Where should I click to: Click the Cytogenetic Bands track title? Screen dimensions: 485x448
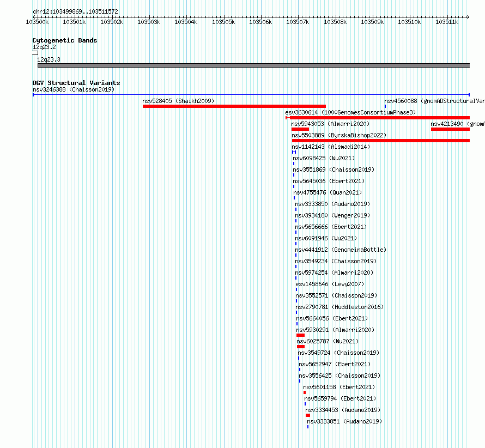coord(65,40)
